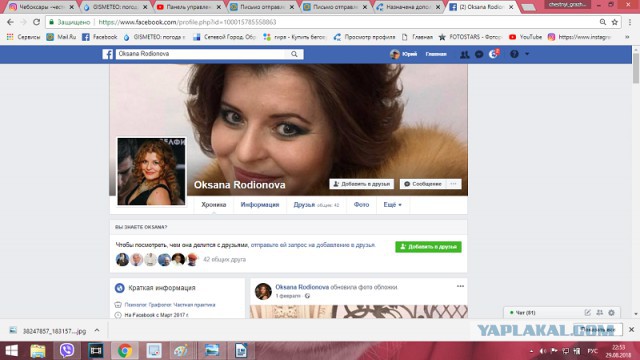The image size is (640, 360).
Task: Close the downloads bar
Action: pos(631,329)
